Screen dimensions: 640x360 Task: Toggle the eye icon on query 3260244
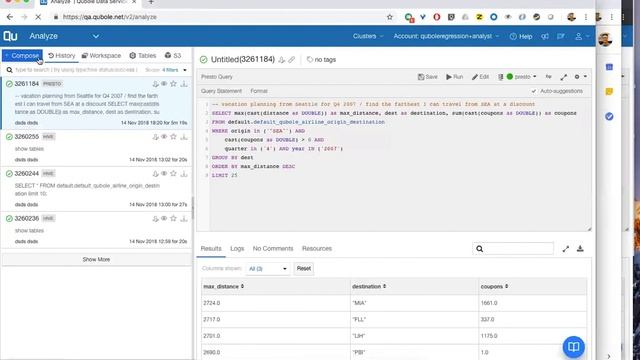coord(164,173)
